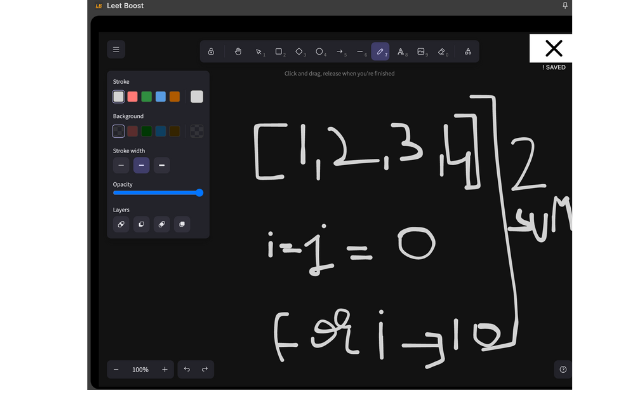Viewport: 640px width, 400px height.
Task: Pick the blue stroke color
Action: point(160,97)
